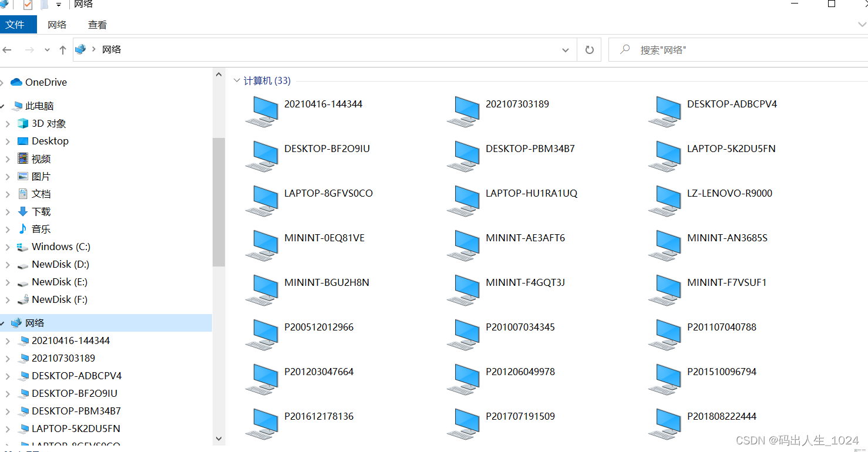Screen dimensions: 868x452
Task: Select NewDisk (E:) in sidebar
Action: tap(52, 282)
